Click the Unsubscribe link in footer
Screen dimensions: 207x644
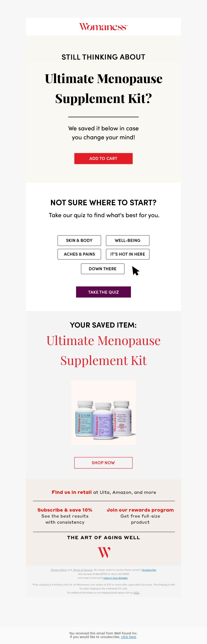pos(149,570)
